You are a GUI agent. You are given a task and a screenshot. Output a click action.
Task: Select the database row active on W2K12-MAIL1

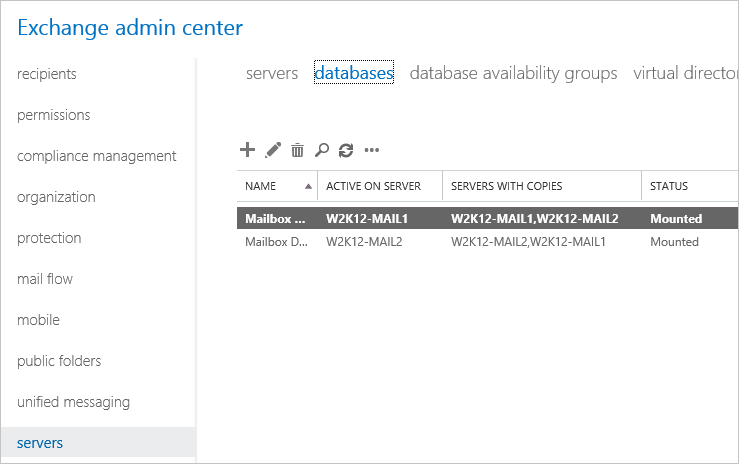(487, 218)
